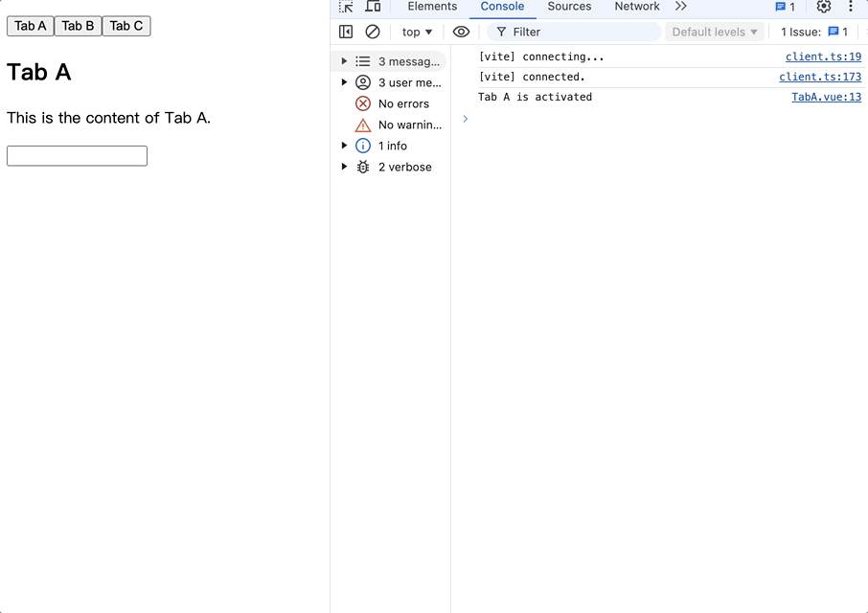This screenshot has height=613, width=868.
Task: Focus the text input under Tab A content
Action: pyautogui.click(x=77, y=156)
